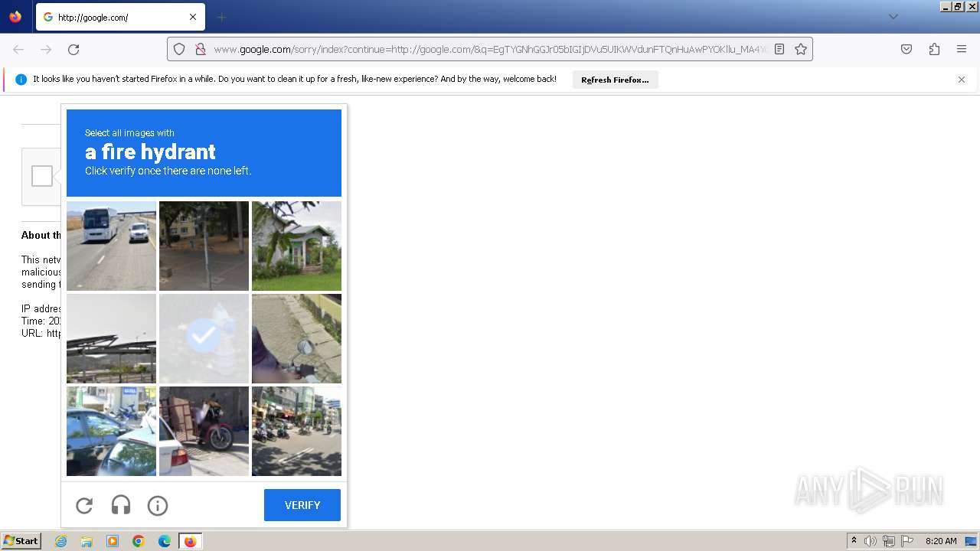The height and width of the screenshot is (551, 980).
Task: Select the house with porch image tile
Action: click(x=296, y=246)
